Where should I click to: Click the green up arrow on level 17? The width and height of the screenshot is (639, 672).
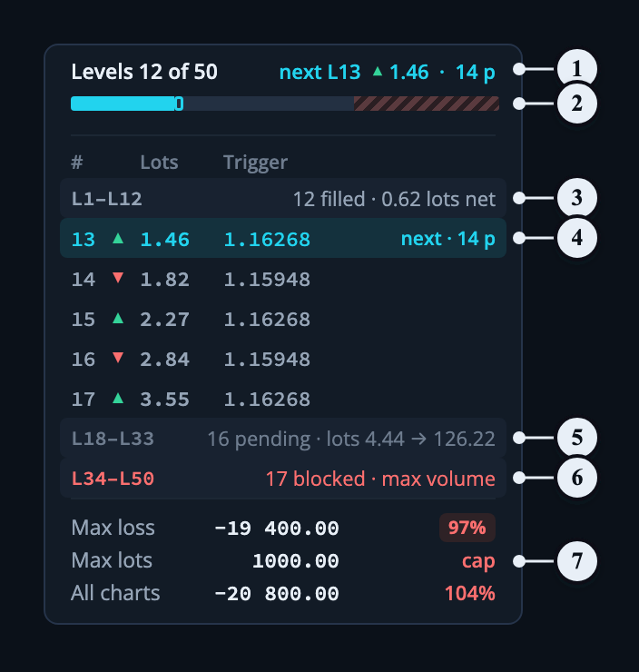[118, 399]
